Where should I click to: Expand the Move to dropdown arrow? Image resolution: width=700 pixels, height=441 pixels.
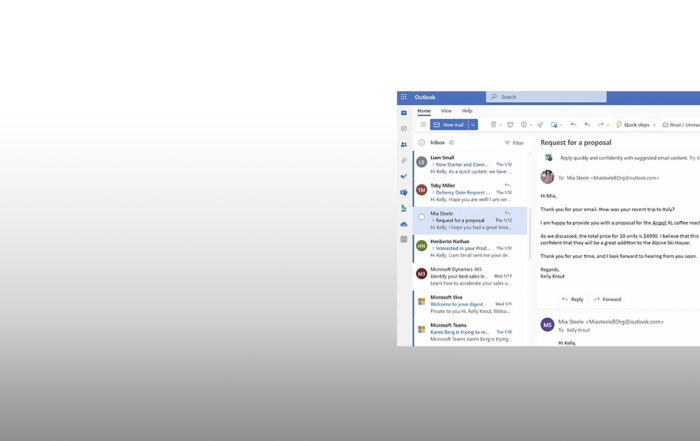tap(561, 125)
